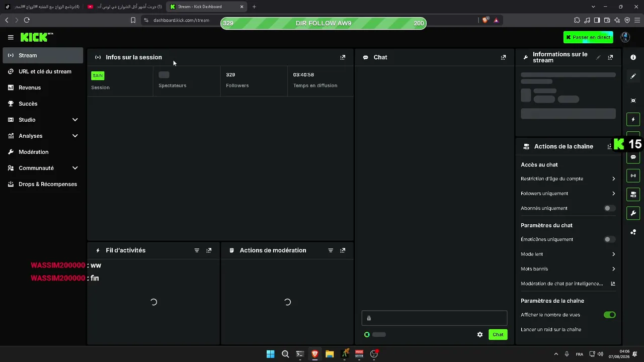
Task: Click the Passer en direct button
Action: (587, 37)
